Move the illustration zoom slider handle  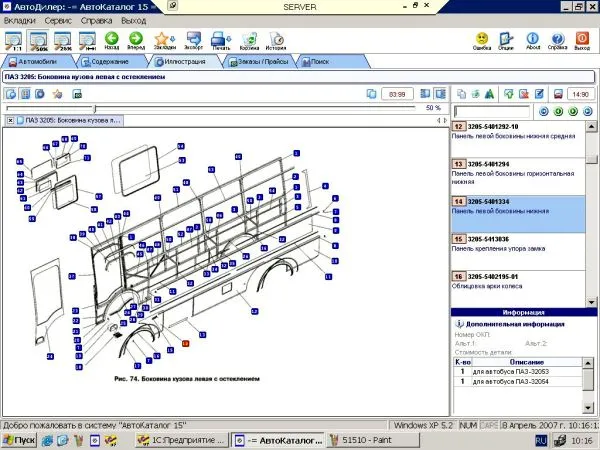click(95, 109)
